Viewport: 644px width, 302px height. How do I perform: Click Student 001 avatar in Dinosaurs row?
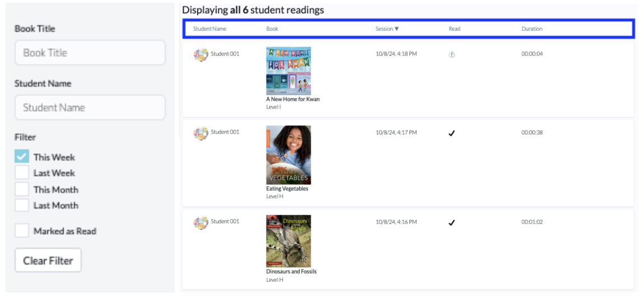[x=201, y=223]
